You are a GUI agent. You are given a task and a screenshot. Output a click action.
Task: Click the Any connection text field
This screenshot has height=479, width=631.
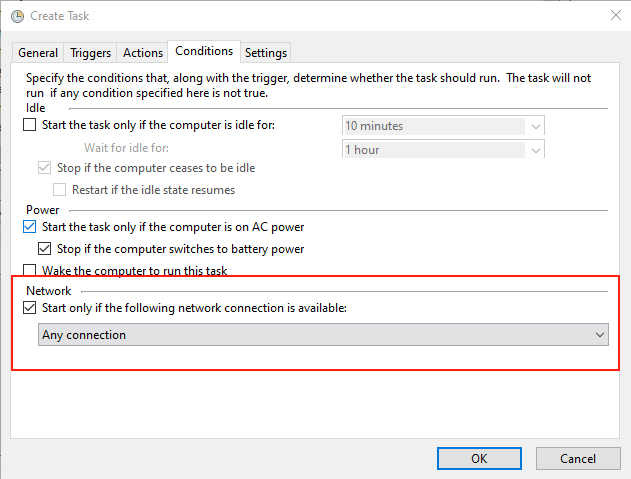(300, 335)
